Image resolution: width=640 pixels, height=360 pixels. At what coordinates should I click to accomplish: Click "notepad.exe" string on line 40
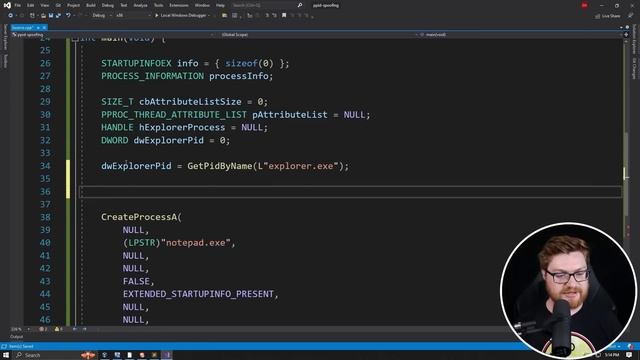(196, 242)
